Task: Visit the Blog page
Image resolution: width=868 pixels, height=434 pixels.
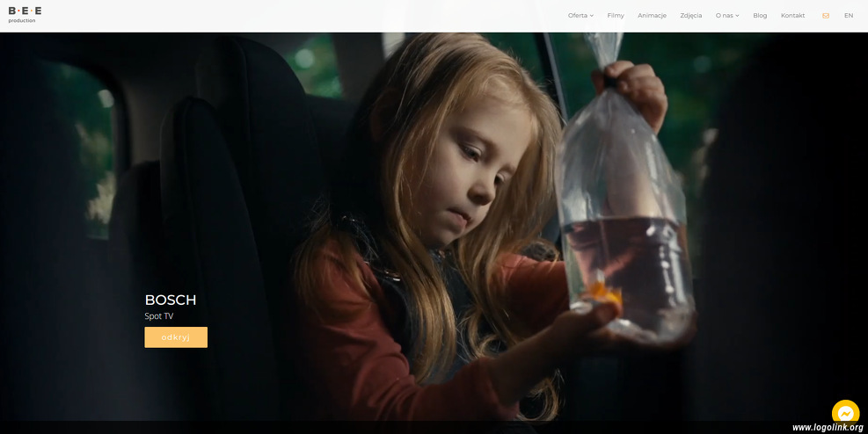Action: tap(760, 16)
